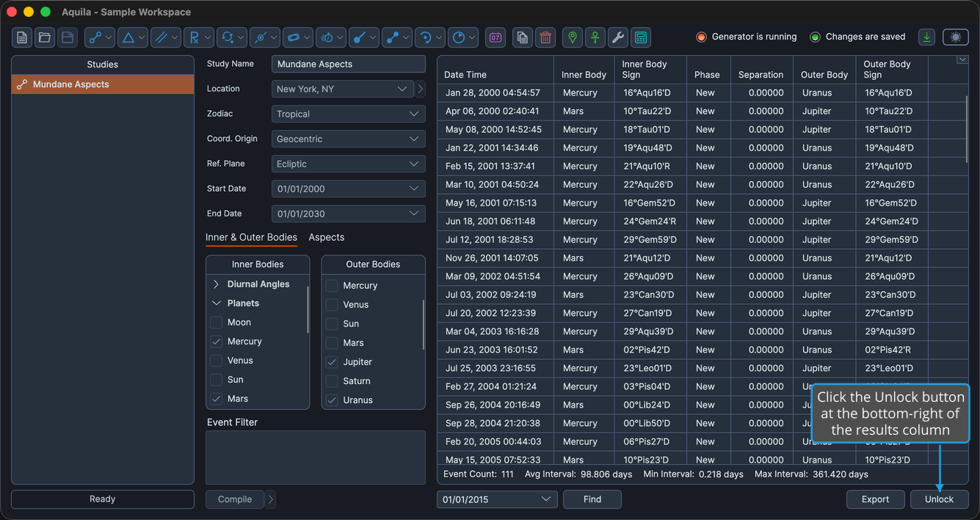Click the teal calculator icon
980x520 pixels.
[641, 37]
